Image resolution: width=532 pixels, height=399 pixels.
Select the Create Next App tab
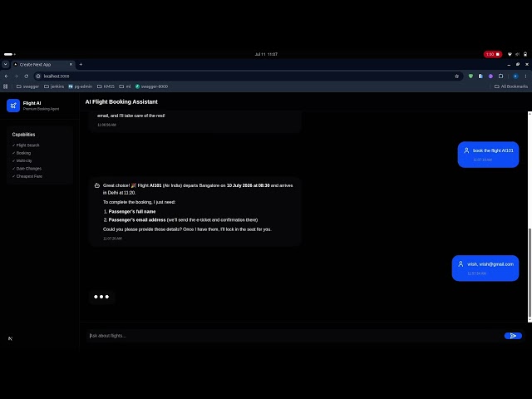click(42, 64)
